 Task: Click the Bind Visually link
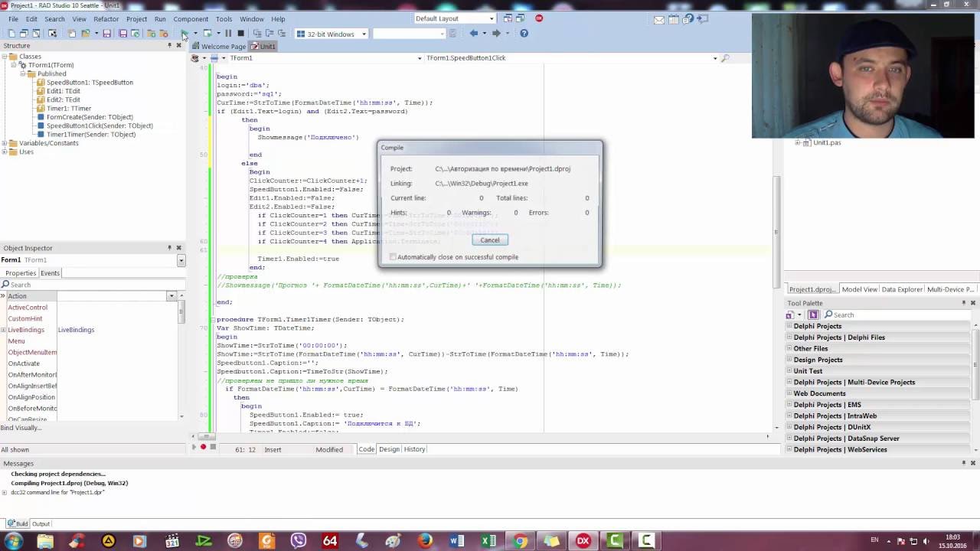click(21, 428)
